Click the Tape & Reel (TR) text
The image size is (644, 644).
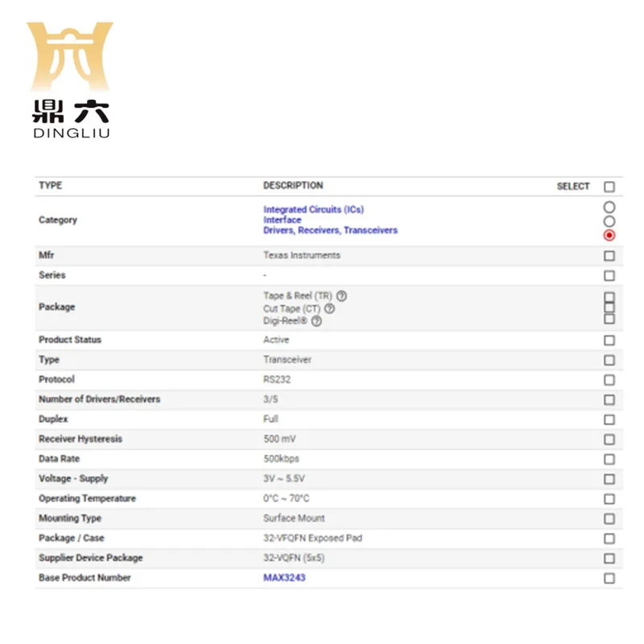pyautogui.click(x=297, y=295)
